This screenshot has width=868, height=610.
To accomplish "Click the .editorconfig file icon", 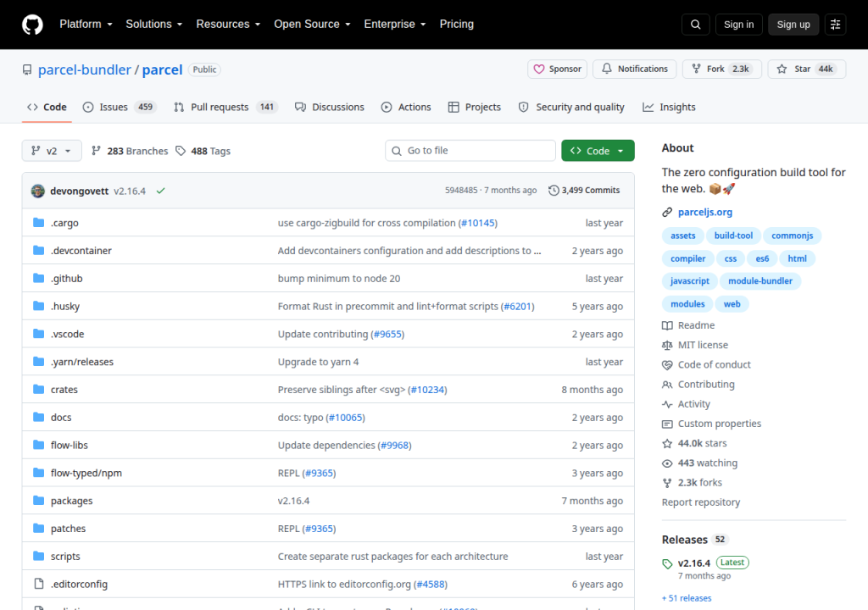I will coord(39,584).
